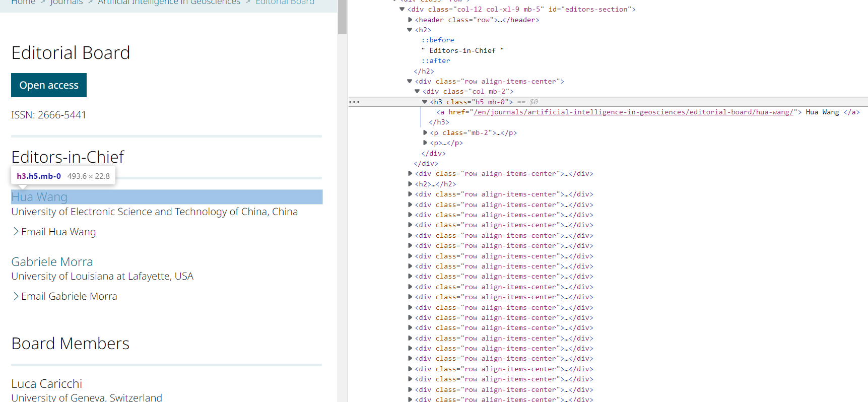Click the ellipsis icon beside selected h3 row
This screenshot has width=868, height=402.
coord(355,102)
